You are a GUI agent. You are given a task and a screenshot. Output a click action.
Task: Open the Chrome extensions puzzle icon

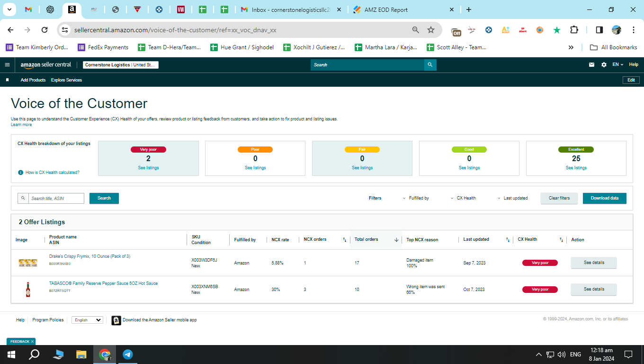coord(574,30)
